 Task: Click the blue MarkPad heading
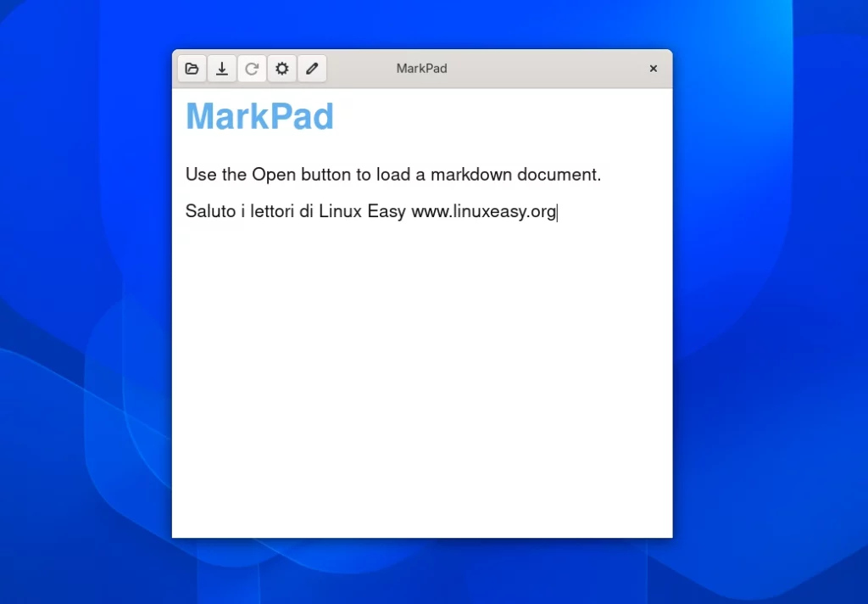click(x=259, y=116)
